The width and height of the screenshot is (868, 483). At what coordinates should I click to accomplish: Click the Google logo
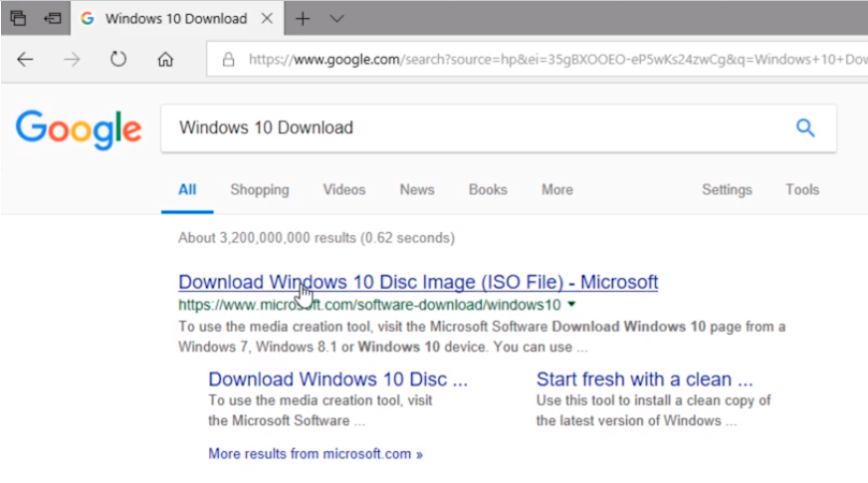click(x=78, y=128)
